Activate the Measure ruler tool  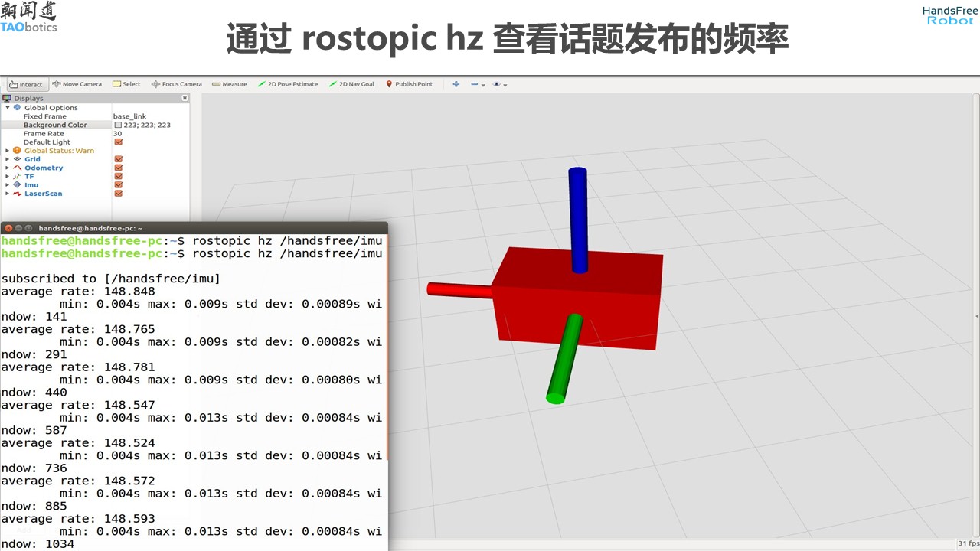[x=229, y=84]
